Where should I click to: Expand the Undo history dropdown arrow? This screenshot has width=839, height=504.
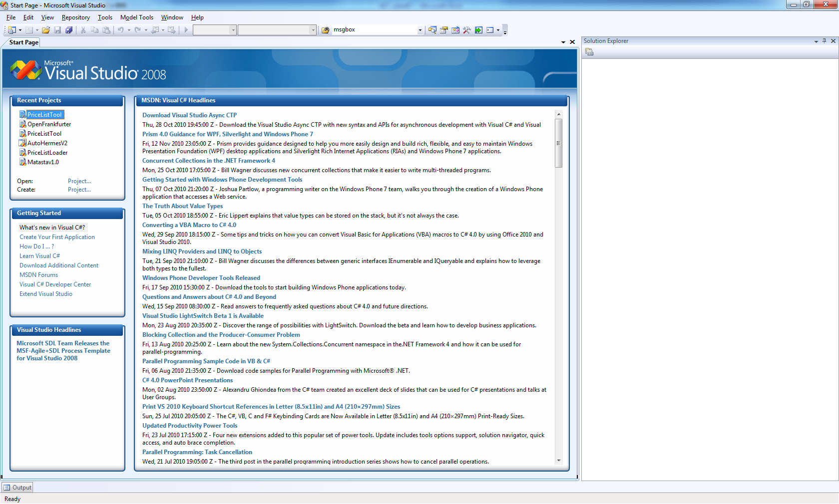tap(129, 30)
